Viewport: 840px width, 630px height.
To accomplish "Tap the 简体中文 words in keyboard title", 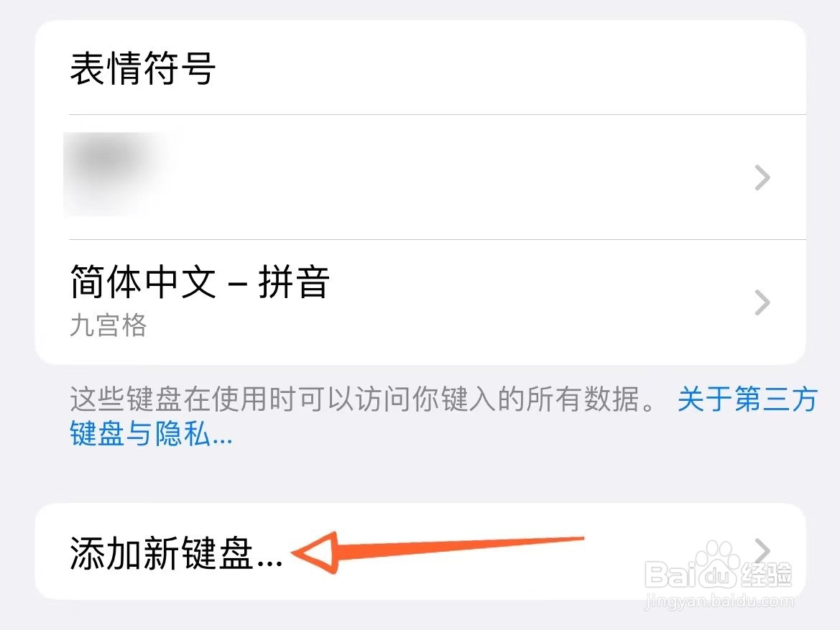I will (x=143, y=282).
